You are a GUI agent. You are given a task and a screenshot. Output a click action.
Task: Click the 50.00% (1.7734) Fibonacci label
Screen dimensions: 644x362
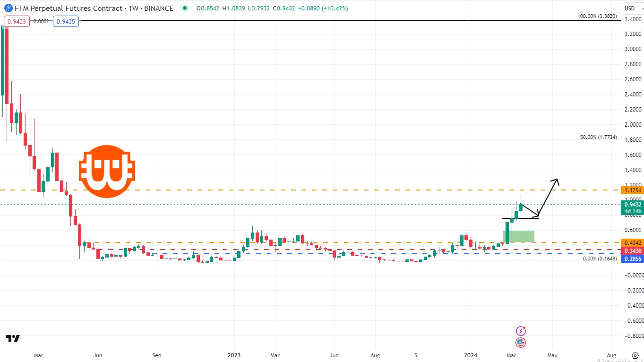[x=599, y=137]
